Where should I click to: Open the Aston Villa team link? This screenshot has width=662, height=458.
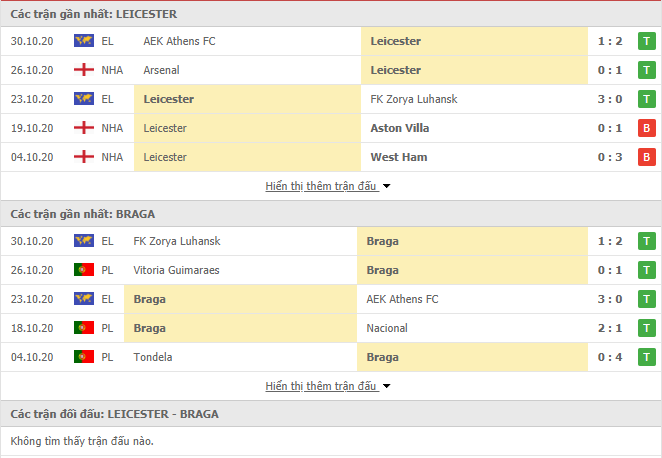tap(399, 128)
